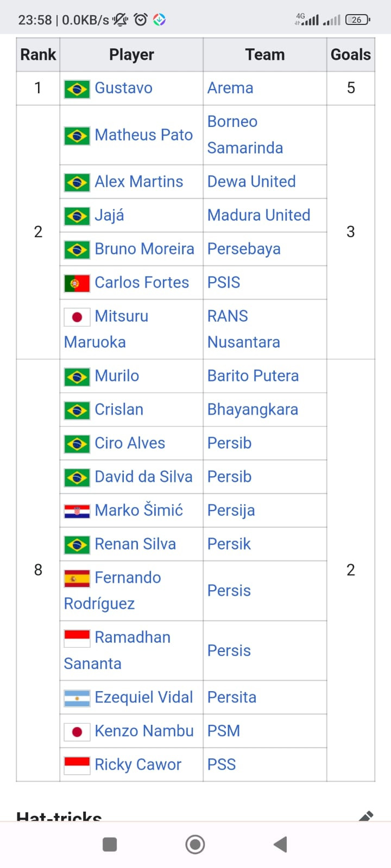Tap the Android home circle button
391x868 pixels.
(195, 844)
